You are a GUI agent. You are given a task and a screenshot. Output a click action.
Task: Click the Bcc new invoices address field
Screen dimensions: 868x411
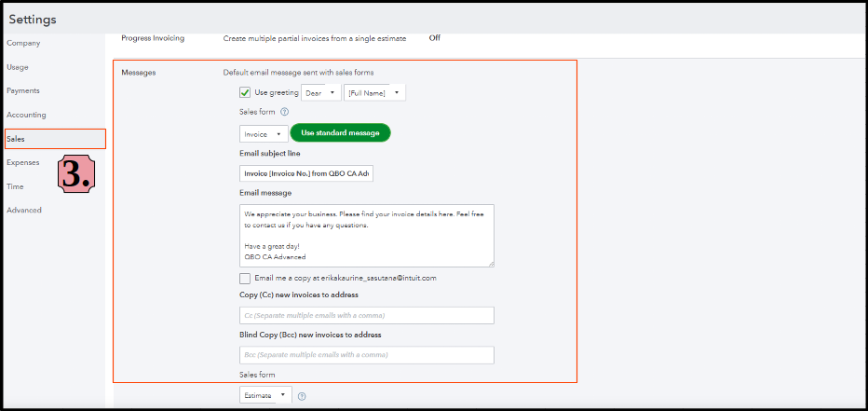click(367, 355)
